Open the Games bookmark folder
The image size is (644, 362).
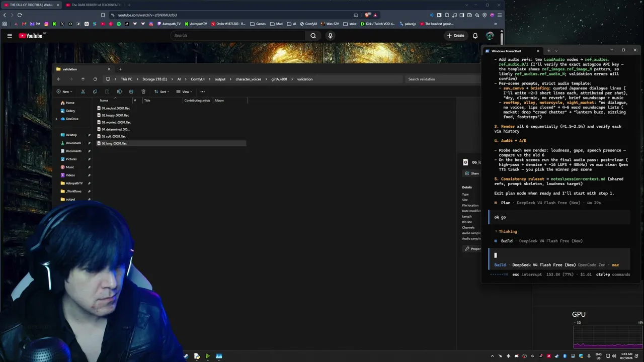[x=258, y=24]
